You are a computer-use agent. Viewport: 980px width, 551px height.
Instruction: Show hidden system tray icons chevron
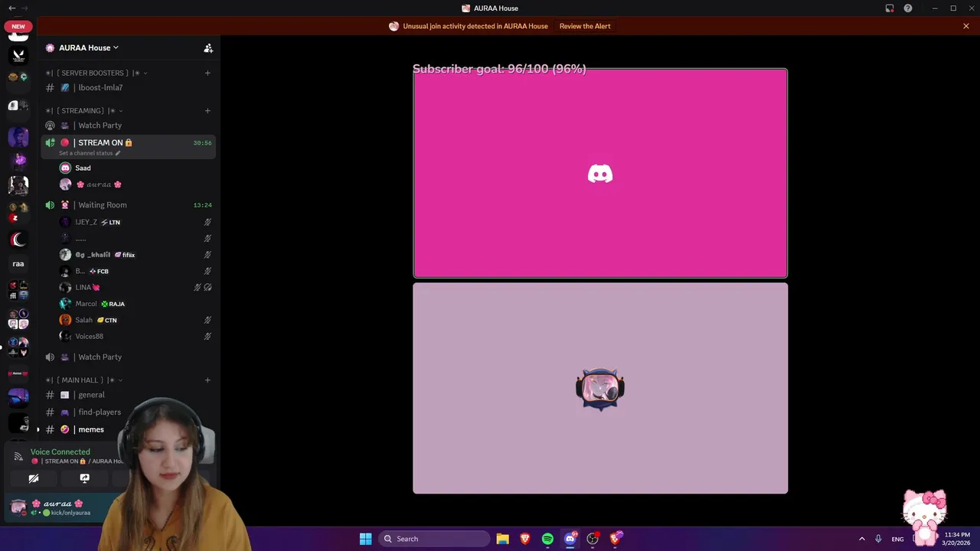861,539
